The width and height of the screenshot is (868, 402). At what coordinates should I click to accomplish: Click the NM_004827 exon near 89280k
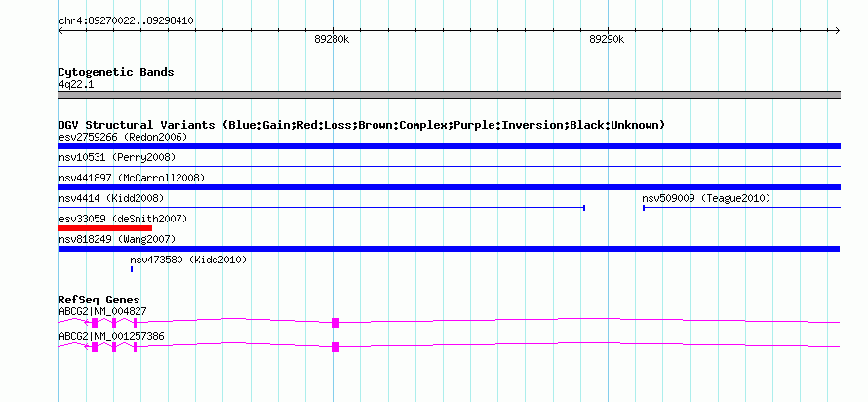pos(335,323)
